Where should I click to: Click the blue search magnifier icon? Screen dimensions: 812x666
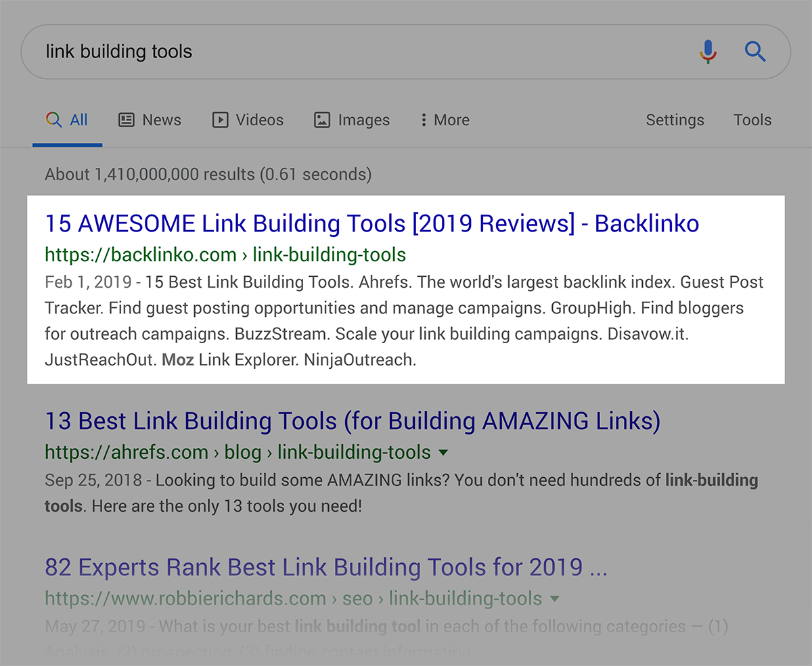pos(755,51)
